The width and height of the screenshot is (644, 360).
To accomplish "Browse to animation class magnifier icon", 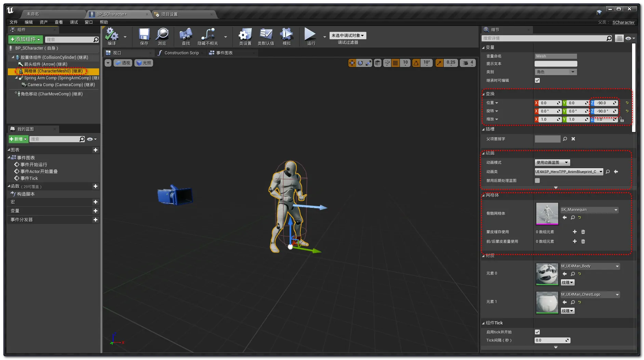I will click(608, 172).
